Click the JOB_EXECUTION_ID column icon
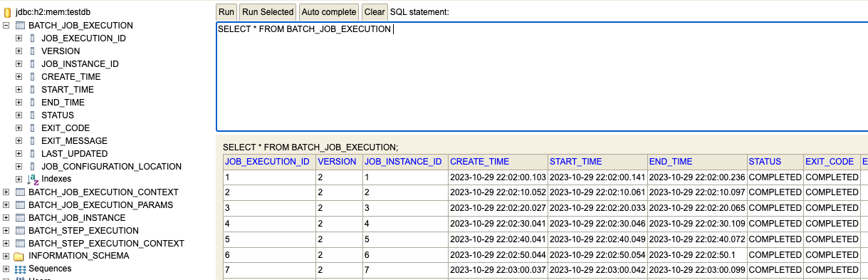 (x=32, y=38)
